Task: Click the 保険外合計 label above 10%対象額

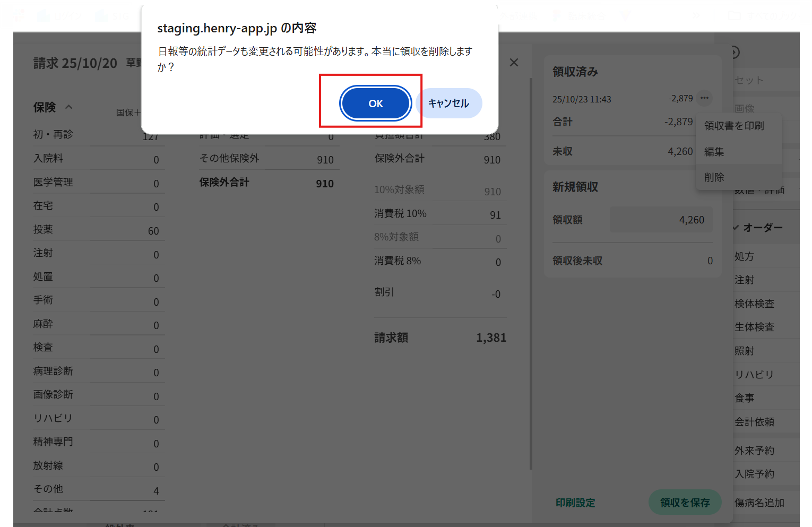Action: (399, 158)
